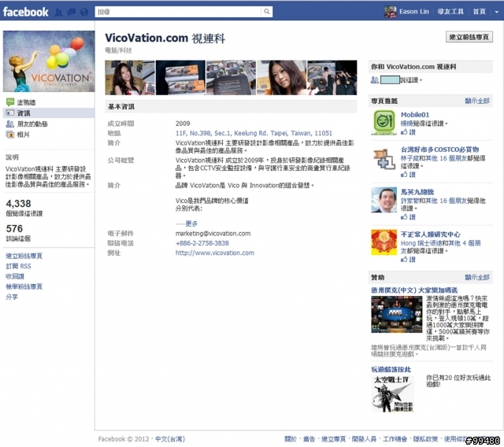Open 尋友工具 in top bar
Viewport: 504px width, 447px height.
(x=450, y=12)
